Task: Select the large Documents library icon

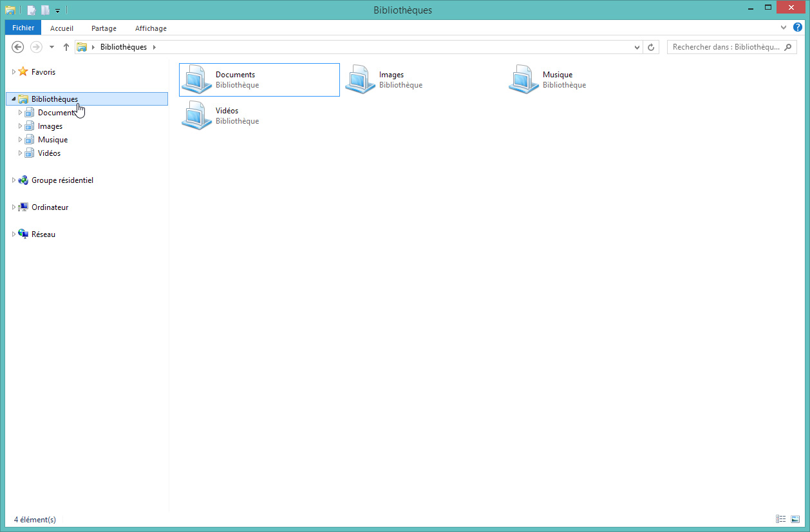Action: [x=196, y=80]
